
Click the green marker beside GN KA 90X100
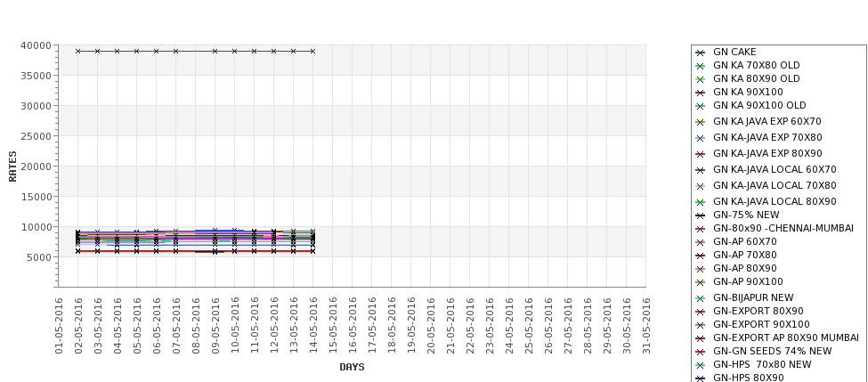click(701, 93)
